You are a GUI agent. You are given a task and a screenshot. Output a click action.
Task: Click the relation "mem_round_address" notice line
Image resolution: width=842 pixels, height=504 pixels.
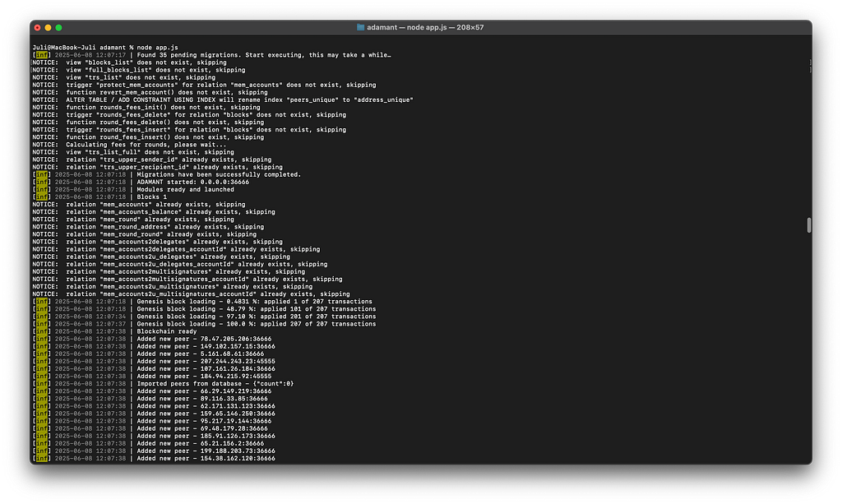(148, 227)
